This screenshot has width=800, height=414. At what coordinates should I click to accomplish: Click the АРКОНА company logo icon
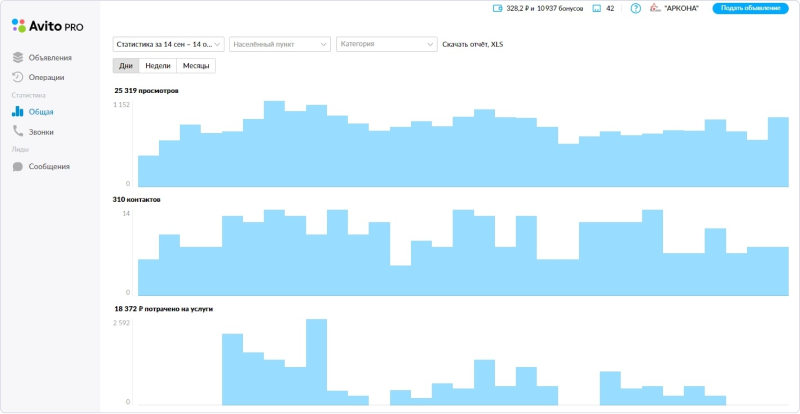[x=654, y=8]
